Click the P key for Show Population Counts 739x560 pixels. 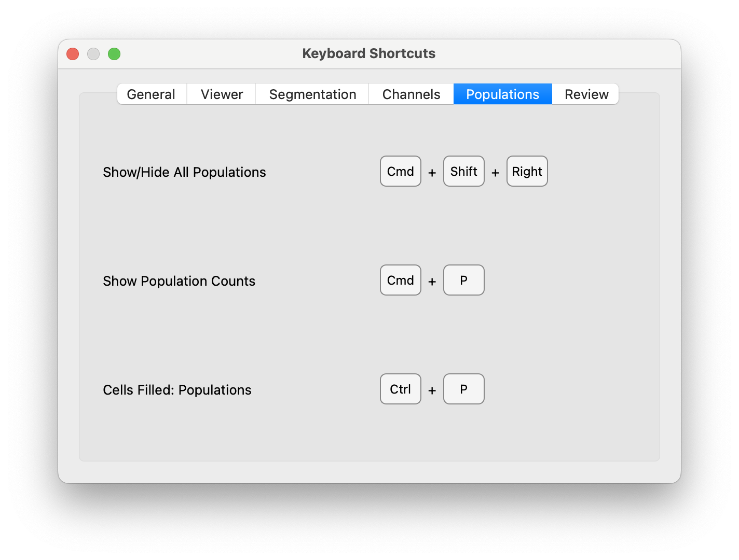(x=463, y=280)
